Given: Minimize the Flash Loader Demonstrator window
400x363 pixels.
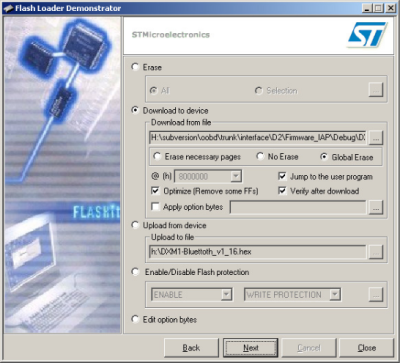Looking at the screenshot, I should [367, 8].
